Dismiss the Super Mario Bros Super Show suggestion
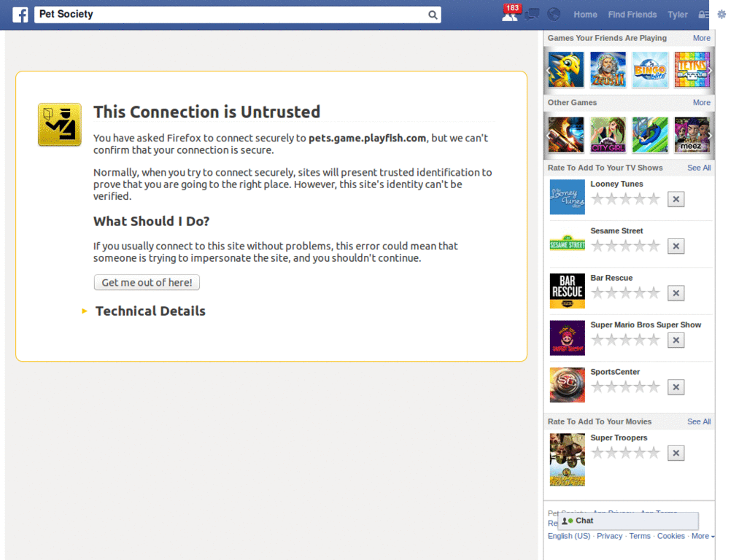This screenshot has width=747, height=560. click(x=676, y=340)
